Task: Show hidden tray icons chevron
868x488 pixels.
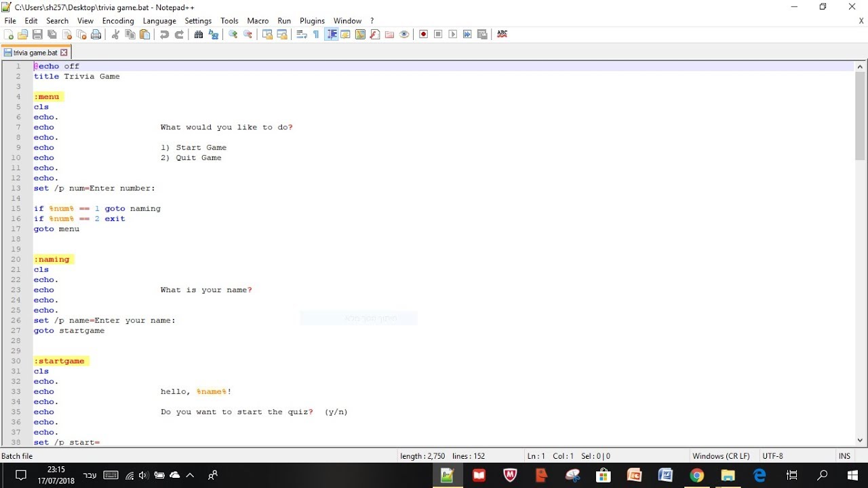Action: click(191, 475)
